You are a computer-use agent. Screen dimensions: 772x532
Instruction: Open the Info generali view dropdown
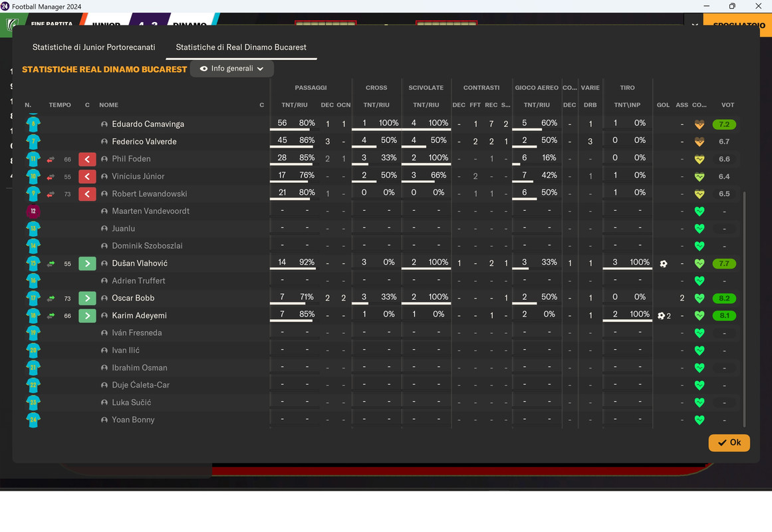(x=232, y=68)
